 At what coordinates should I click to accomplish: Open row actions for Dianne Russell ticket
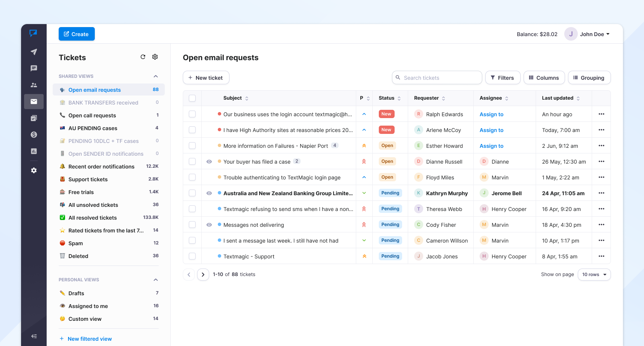601,161
